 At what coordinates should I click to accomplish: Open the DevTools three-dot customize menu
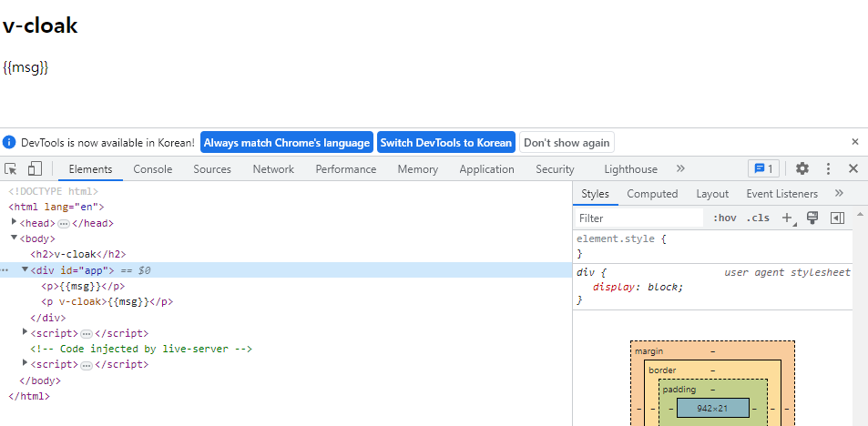click(828, 168)
